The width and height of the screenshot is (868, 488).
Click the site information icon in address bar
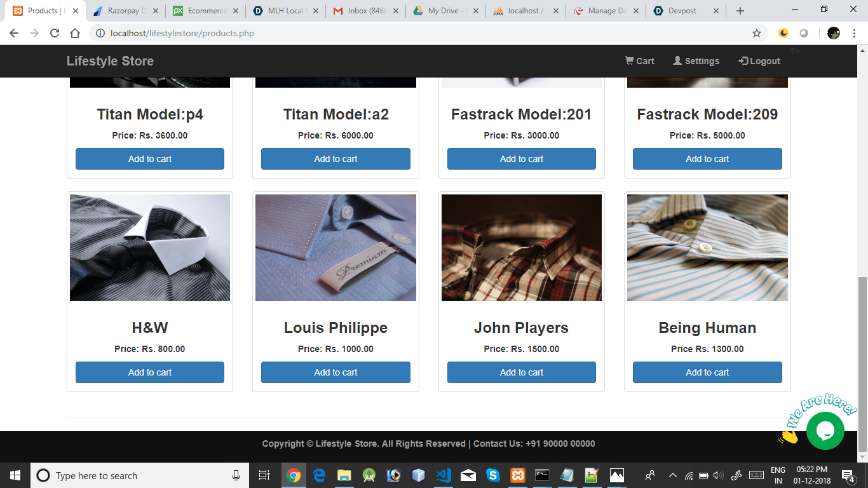[100, 33]
